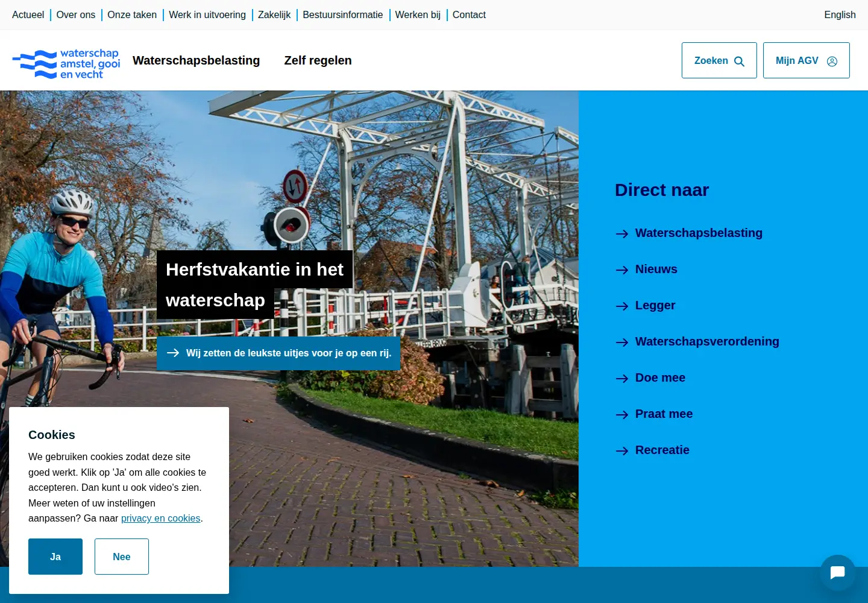Click the arrow next to Waterschapsbelasting in Direct naar

coord(622,234)
